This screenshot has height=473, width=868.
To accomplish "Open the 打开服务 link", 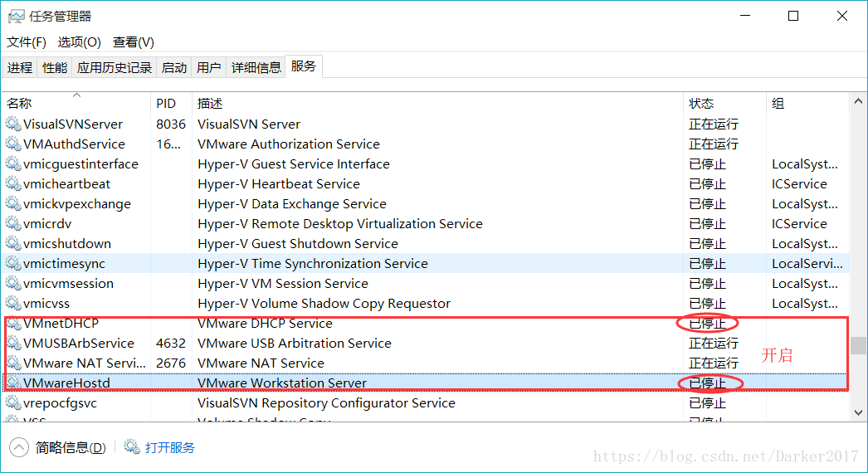I will click(x=170, y=447).
